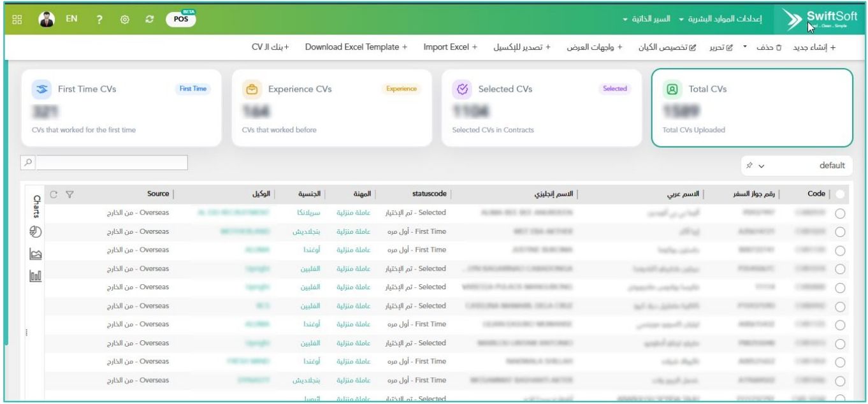
Task: Click the refresh icon in the top bar
Action: pyautogui.click(x=150, y=19)
